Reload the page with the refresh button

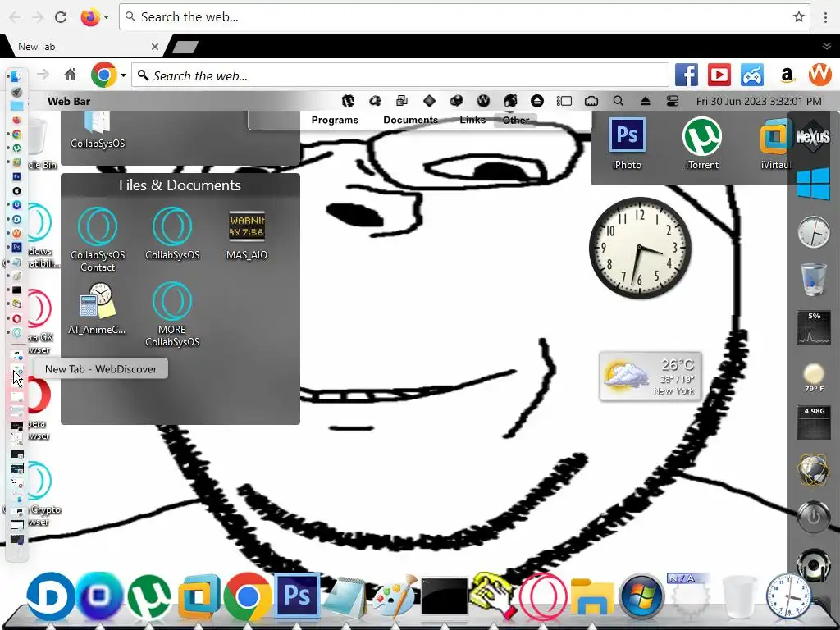click(x=61, y=17)
